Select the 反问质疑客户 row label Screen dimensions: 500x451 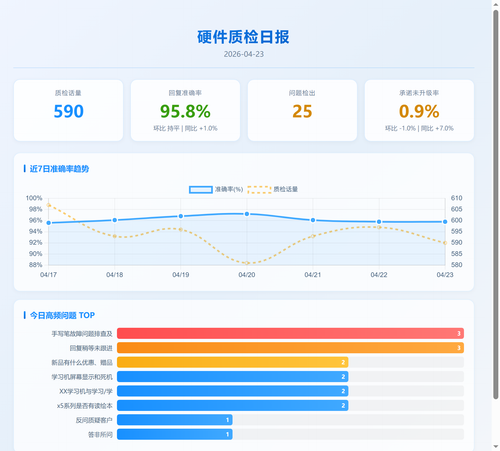[94, 420]
